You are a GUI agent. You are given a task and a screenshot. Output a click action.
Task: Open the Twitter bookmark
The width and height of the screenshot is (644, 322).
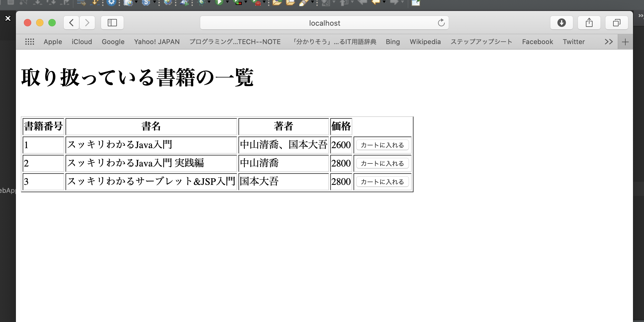pyautogui.click(x=574, y=42)
